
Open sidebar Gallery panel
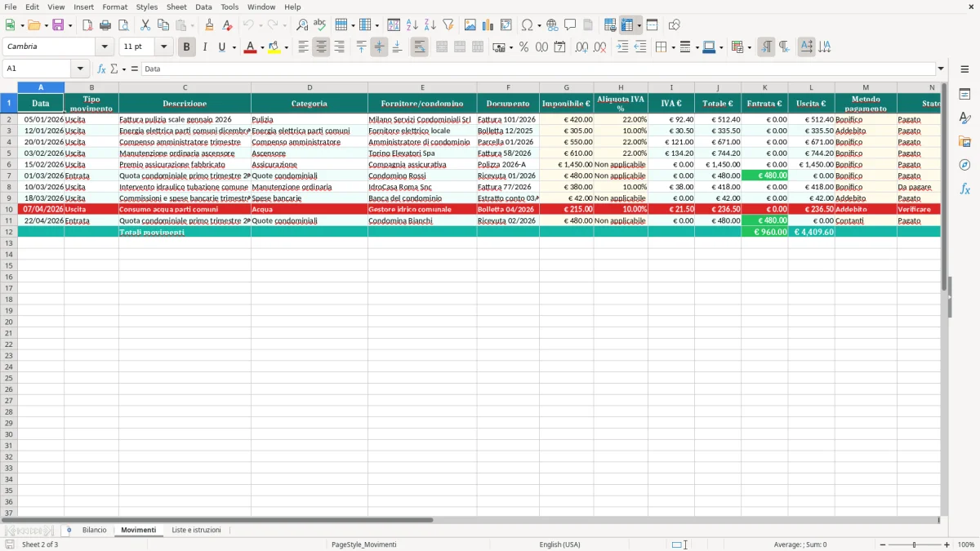[964, 141]
